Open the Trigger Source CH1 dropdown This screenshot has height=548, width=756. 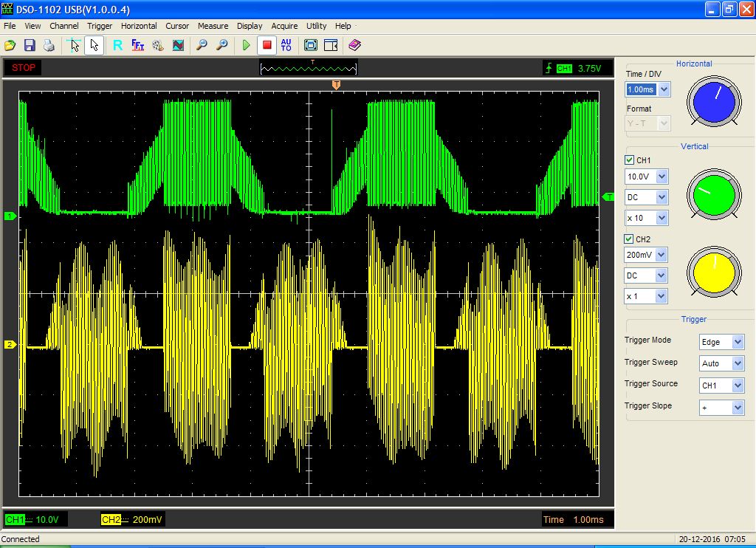tap(738, 386)
